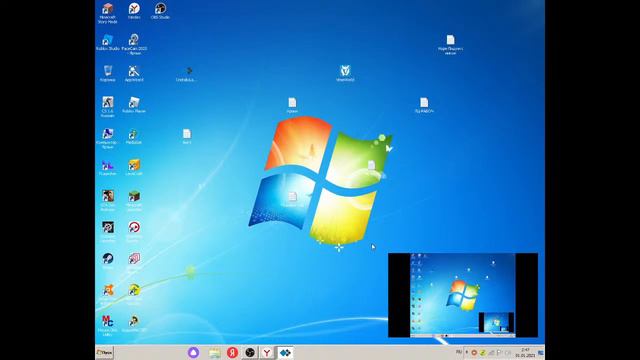Select the red circular play-button shortcut

[134, 231]
